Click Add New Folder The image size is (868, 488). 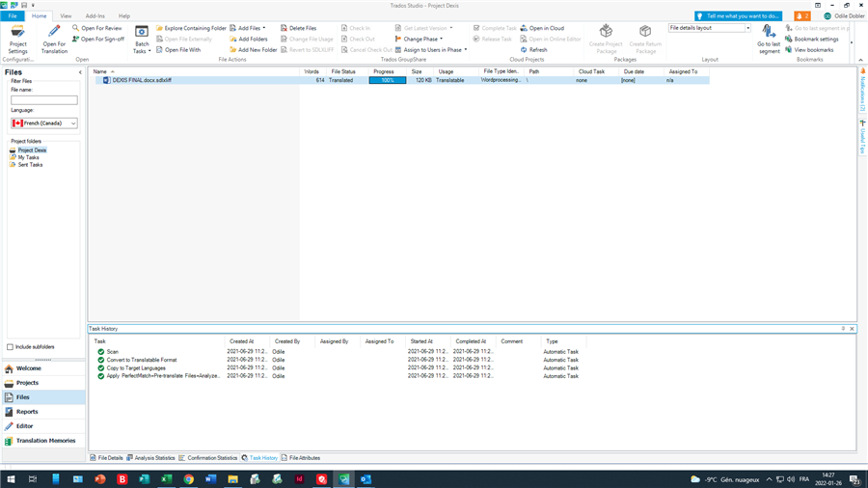pyautogui.click(x=253, y=50)
